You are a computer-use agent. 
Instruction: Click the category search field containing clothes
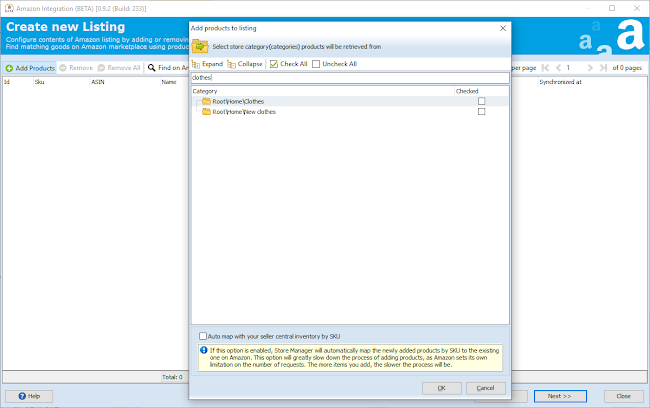pos(350,78)
